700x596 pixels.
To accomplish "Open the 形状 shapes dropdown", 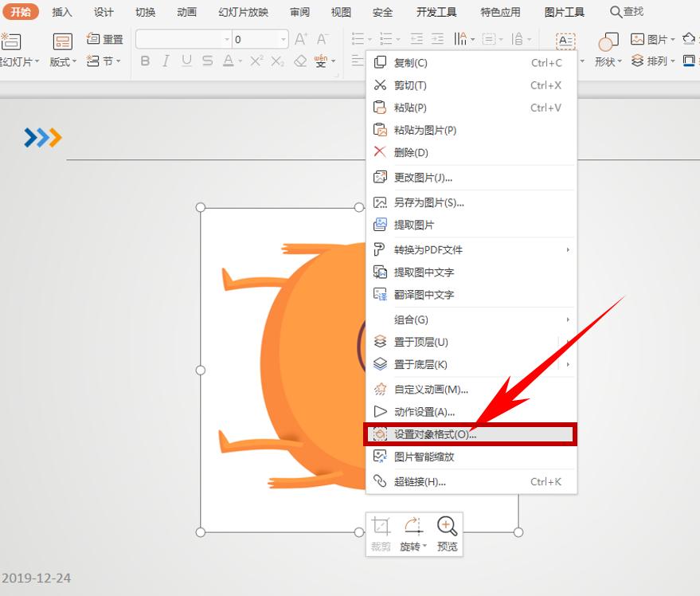I will pos(608,61).
